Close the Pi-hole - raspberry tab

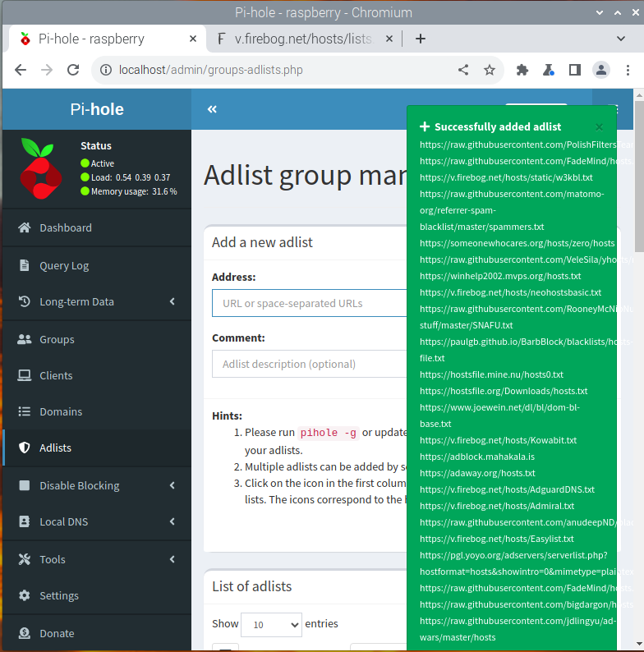192,39
